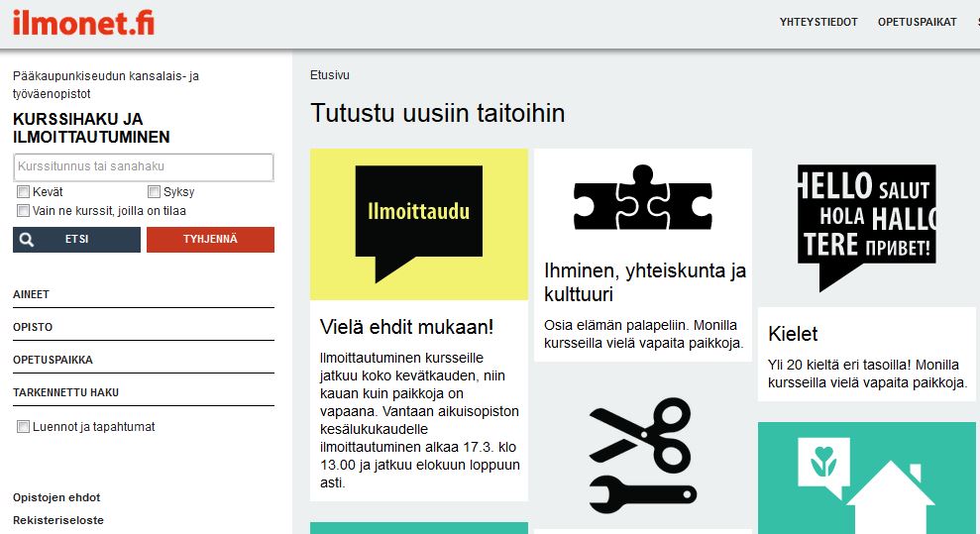The height and width of the screenshot is (534, 980).
Task: Open the Opistojen ehdot link
Action: (x=56, y=497)
